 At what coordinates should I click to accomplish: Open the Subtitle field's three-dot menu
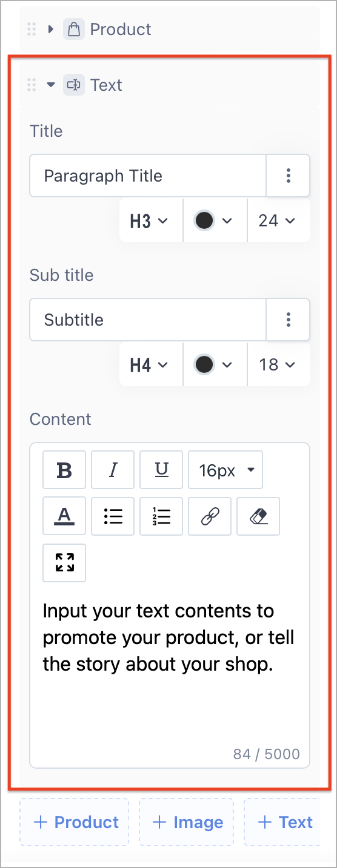[288, 320]
